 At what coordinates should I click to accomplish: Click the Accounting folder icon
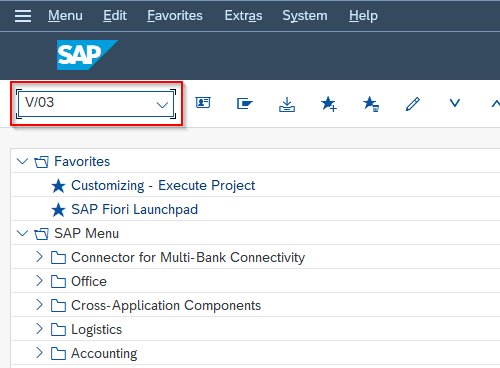[x=58, y=354]
